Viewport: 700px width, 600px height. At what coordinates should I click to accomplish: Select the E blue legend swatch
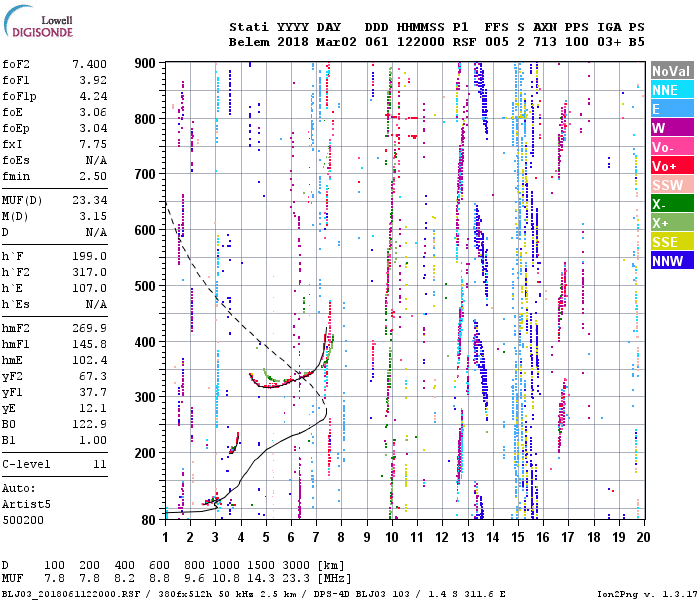672,109
